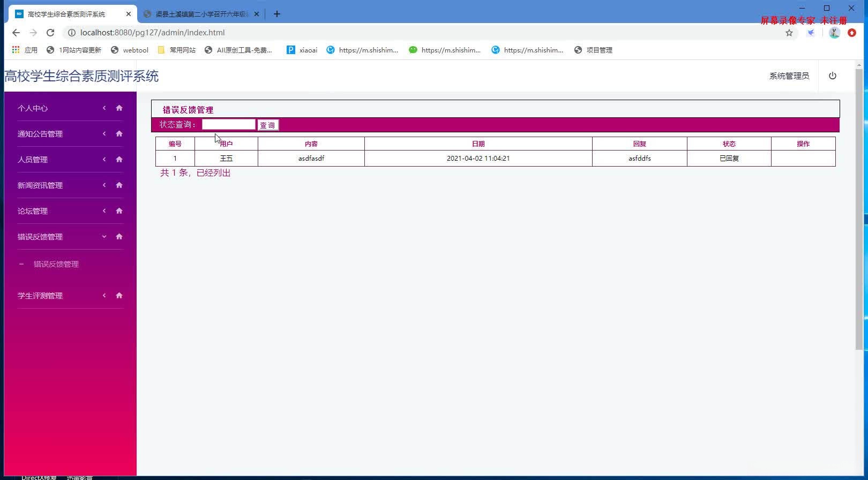Viewport: 868px width, 480px height.
Task: Click the power logout icon in header
Action: [833, 76]
